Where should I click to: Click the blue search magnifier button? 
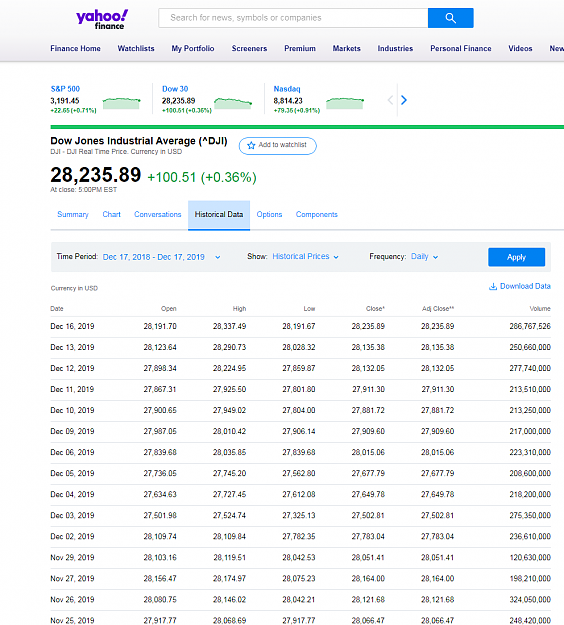pyautogui.click(x=450, y=18)
